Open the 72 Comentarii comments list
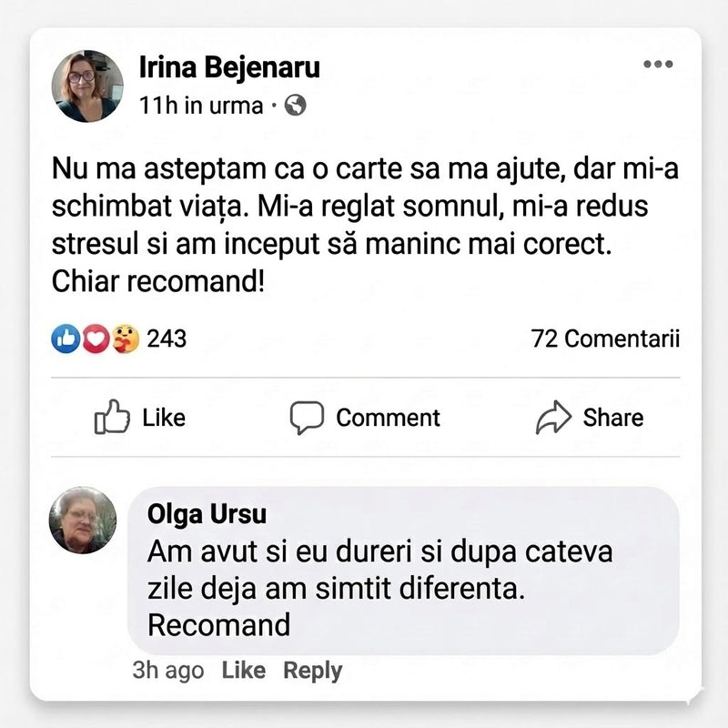 coord(605,339)
